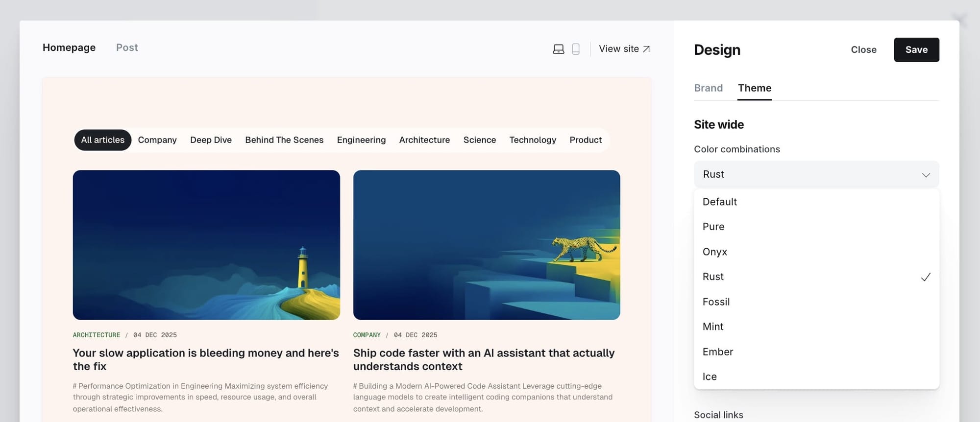This screenshot has height=422, width=980.
Task: Save the design changes
Action: click(916, 49)
